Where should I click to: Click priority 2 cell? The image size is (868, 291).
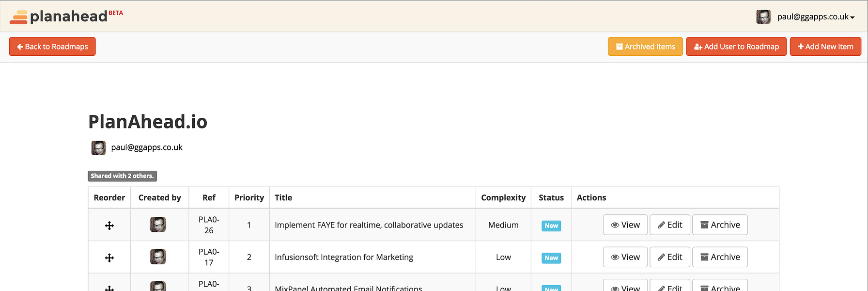pos(249,257)
